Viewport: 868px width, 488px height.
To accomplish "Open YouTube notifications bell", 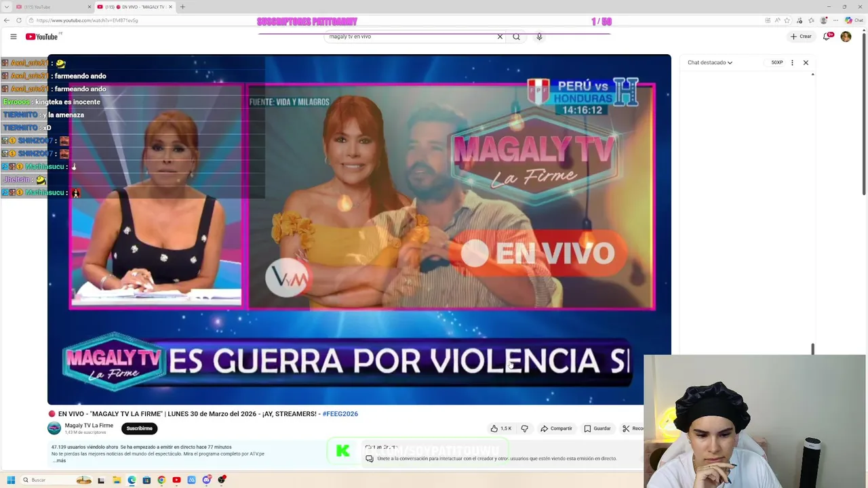I will (x=827, y=37).
